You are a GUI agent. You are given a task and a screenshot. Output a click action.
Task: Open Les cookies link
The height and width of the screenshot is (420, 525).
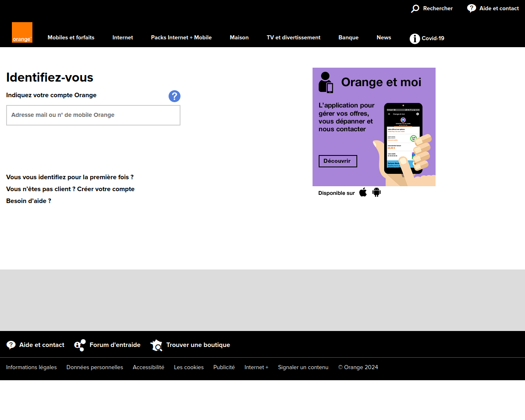(x=189, y=367)
